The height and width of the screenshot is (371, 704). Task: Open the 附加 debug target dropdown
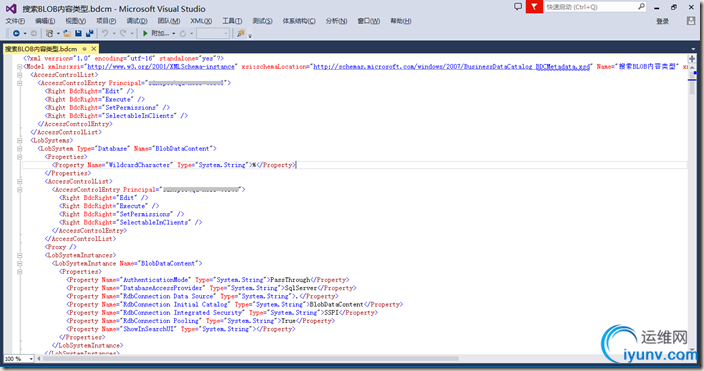[x=173, y=33]
